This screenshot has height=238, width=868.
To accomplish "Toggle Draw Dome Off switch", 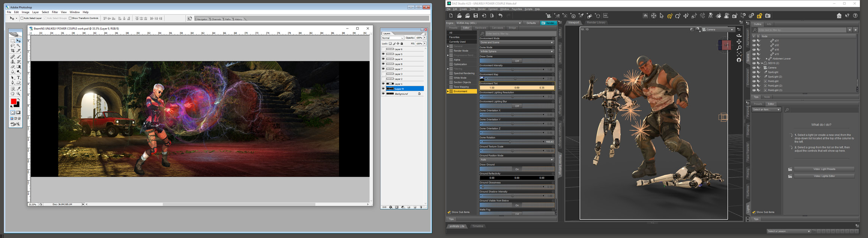I will click(517, 61).
